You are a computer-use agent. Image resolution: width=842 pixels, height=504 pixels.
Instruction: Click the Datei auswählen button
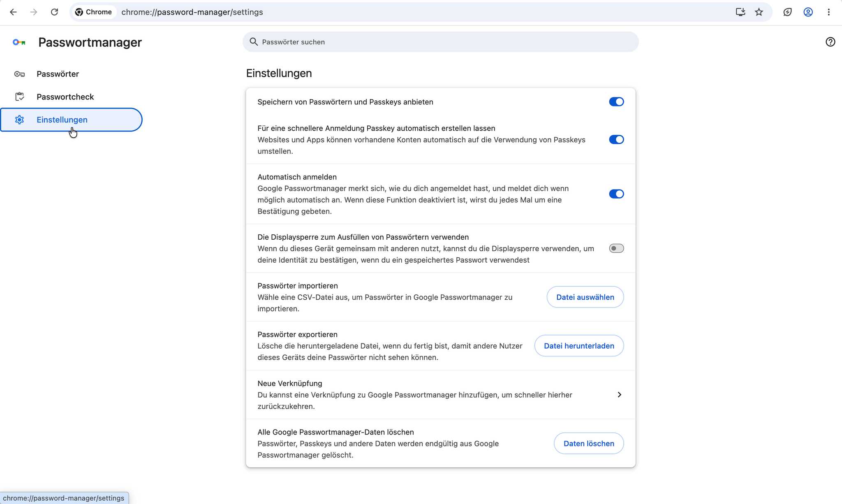pos(585,297)
